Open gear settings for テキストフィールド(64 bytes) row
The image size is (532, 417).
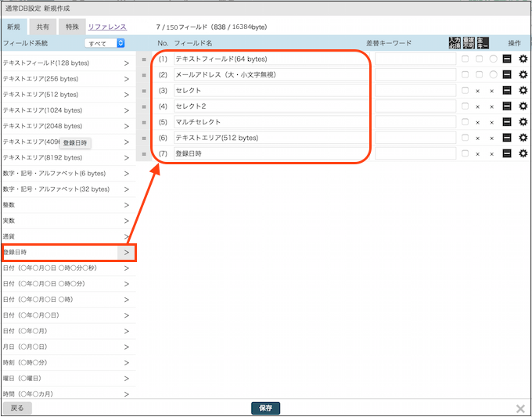coord(523,59)
